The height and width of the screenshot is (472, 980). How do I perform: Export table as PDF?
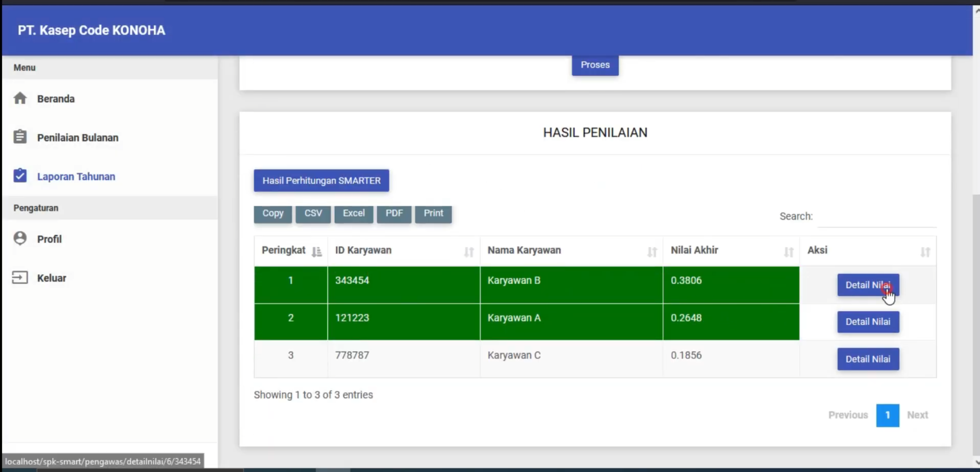tap(394, 214)
